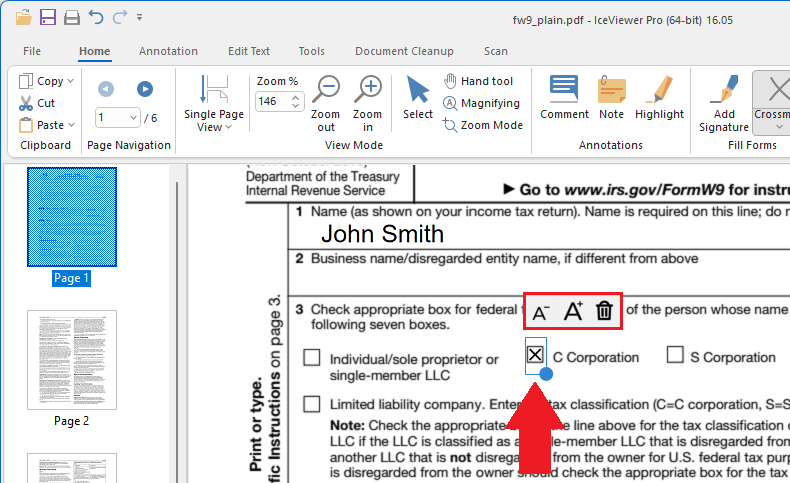
Task: Open the Document Cleanup tab
Action: (404, 51)
